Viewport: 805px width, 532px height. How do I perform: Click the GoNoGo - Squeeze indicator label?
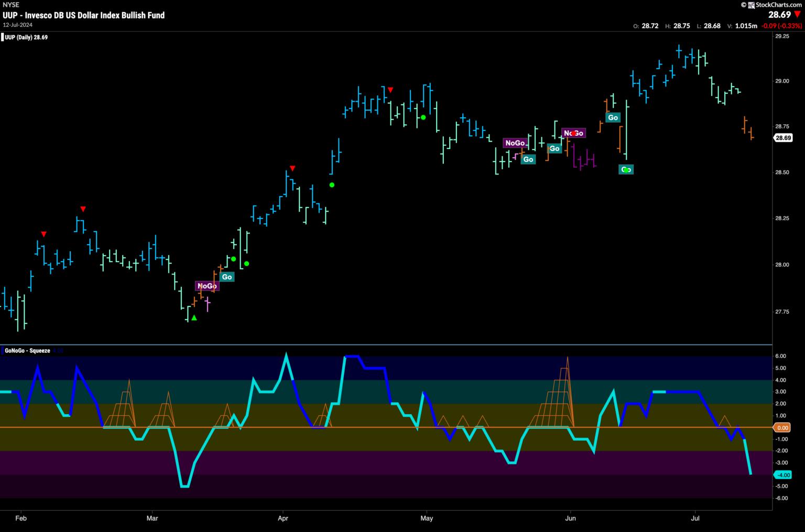(x=27, y=351)
